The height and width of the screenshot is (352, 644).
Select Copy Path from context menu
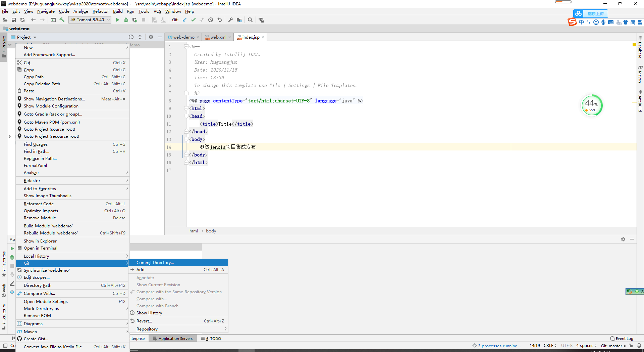click(x=72, y=77)
